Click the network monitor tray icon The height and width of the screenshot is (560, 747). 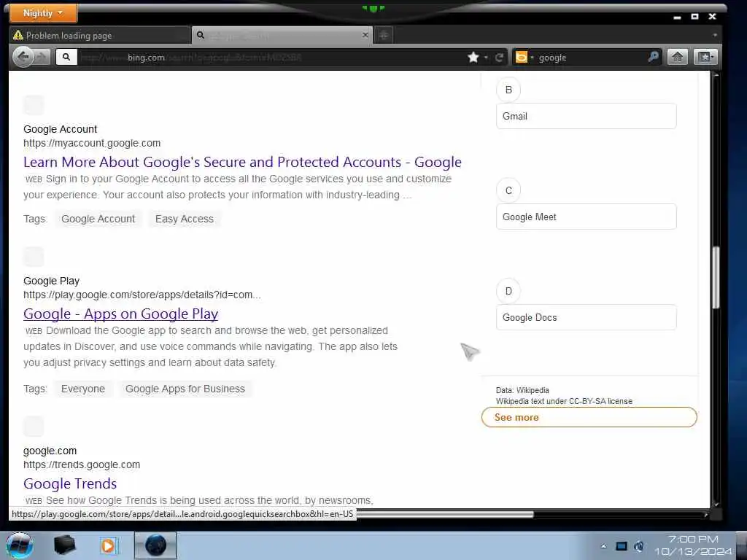622,546
